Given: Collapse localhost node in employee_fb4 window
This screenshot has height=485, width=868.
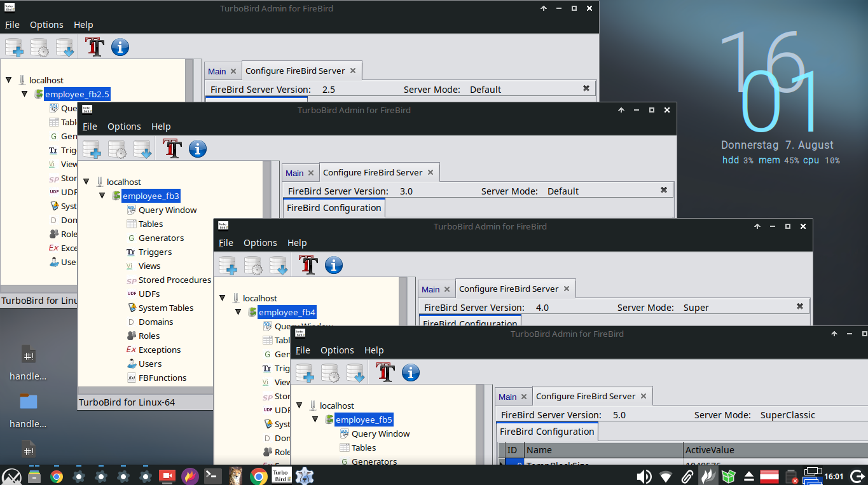Looking at the screenshot, I should coord(223,298).
